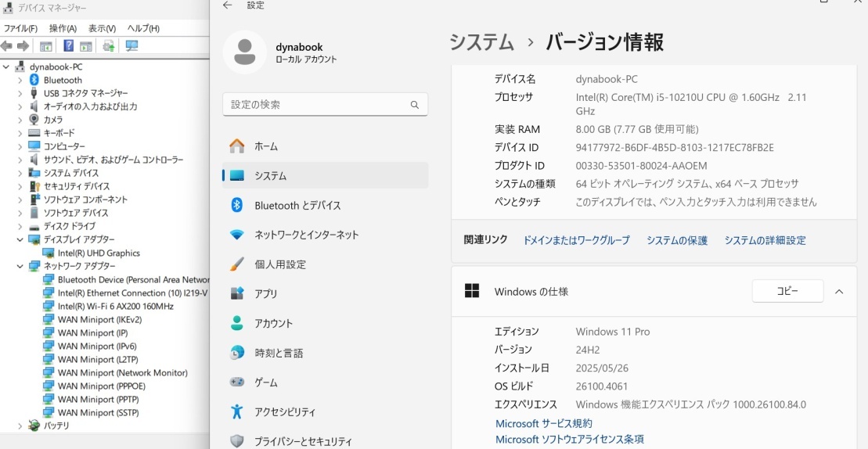Collapse the dynabook-PC root node chevron
Image resolution: width=868 pixels, height=449 pixels.
pyautogui.click(x=6, y=67)
